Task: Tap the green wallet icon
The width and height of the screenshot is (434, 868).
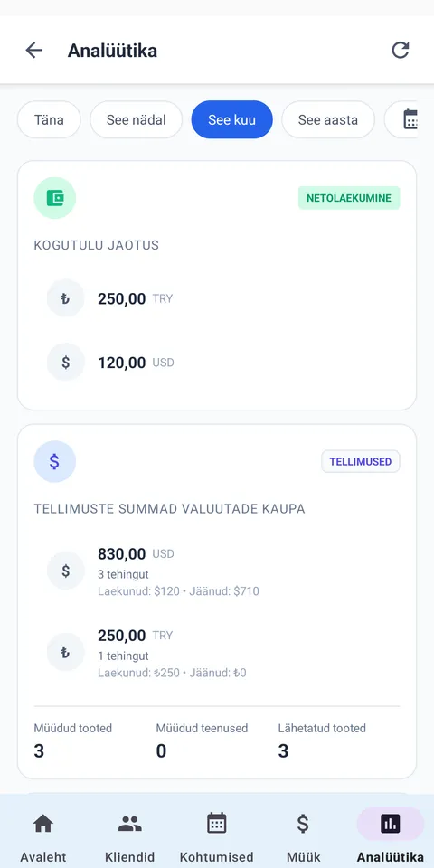Action: click(x=55, y=198)
